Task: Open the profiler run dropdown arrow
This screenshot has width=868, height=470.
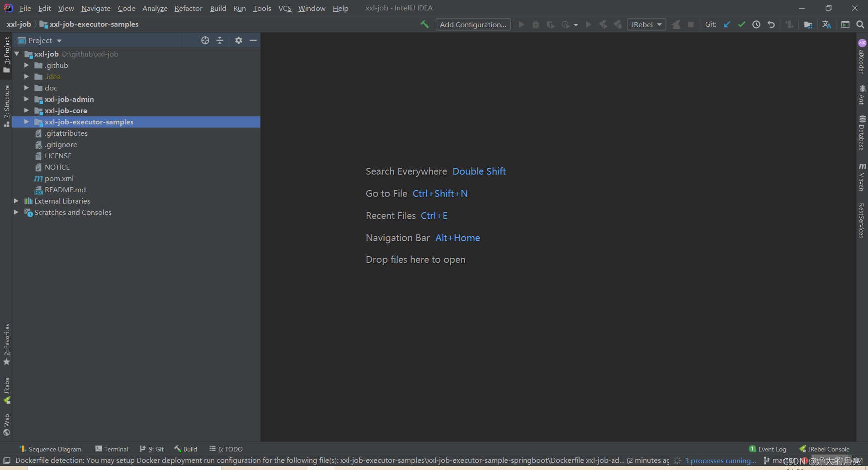Action: 576,25
